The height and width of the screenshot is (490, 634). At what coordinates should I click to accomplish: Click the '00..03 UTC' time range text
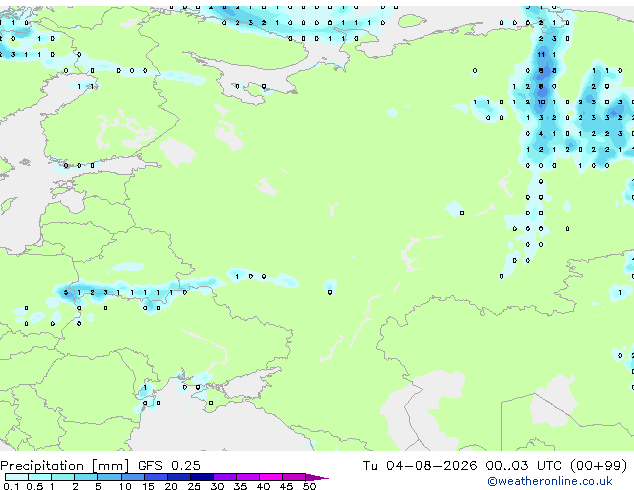click(x=524, y=465)
